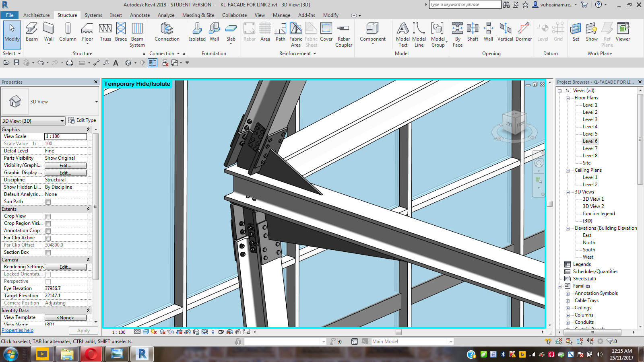
Task: Select the Connection tool
Action: point(167,32)
